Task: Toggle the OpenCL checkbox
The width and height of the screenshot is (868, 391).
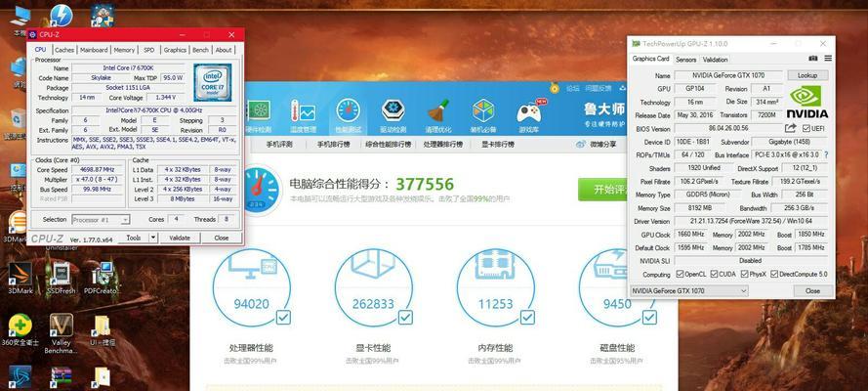Action: click(x=680, y=274)
